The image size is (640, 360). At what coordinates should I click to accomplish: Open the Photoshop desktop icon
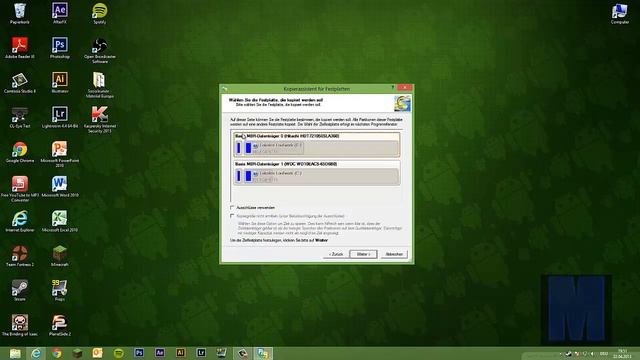tap(60, 48)
